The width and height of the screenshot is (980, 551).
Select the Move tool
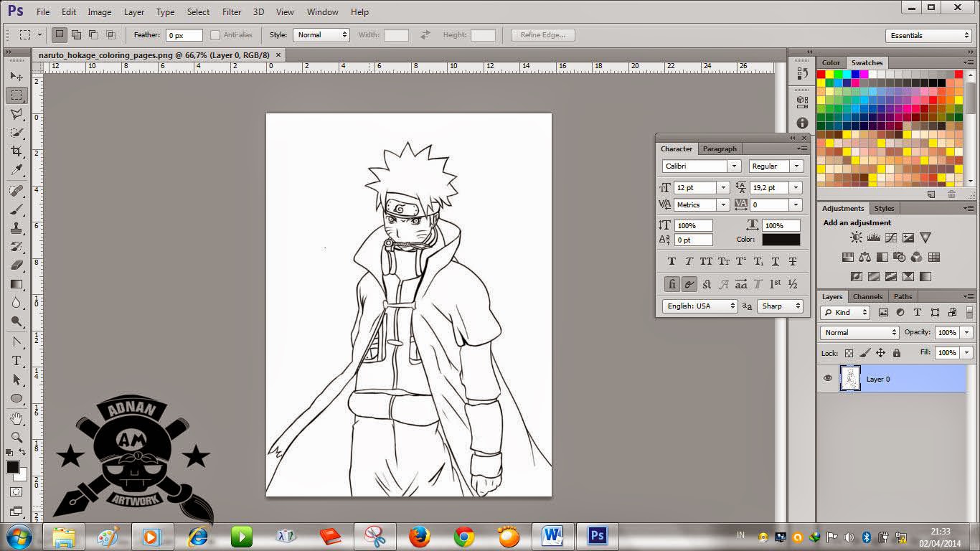tap(16, 76)
